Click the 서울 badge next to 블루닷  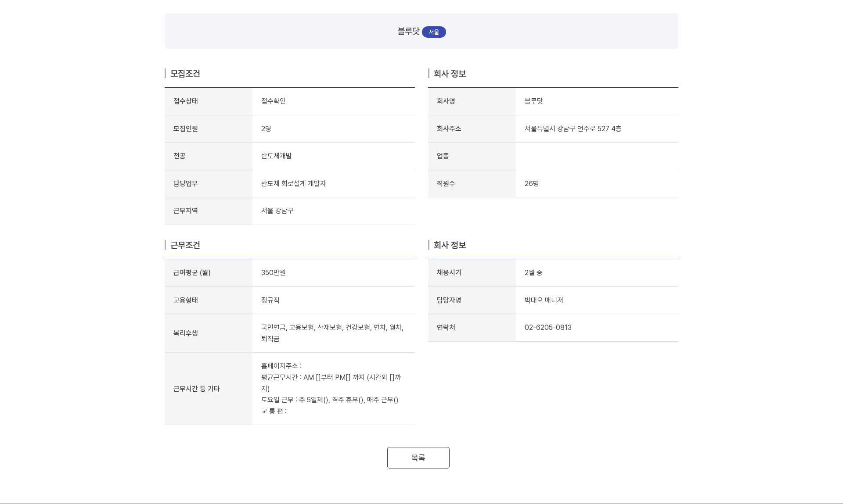click(434, 32)
